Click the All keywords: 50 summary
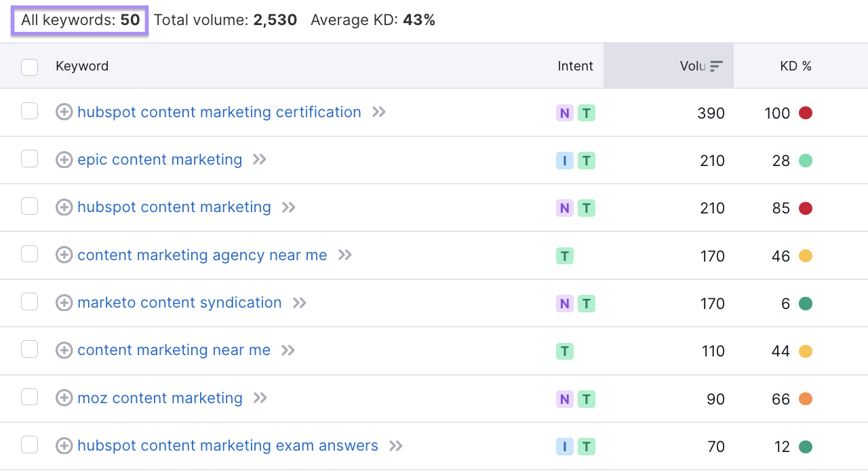The height and width of the screenshot is (473, 868). click(x=80, y=20)
